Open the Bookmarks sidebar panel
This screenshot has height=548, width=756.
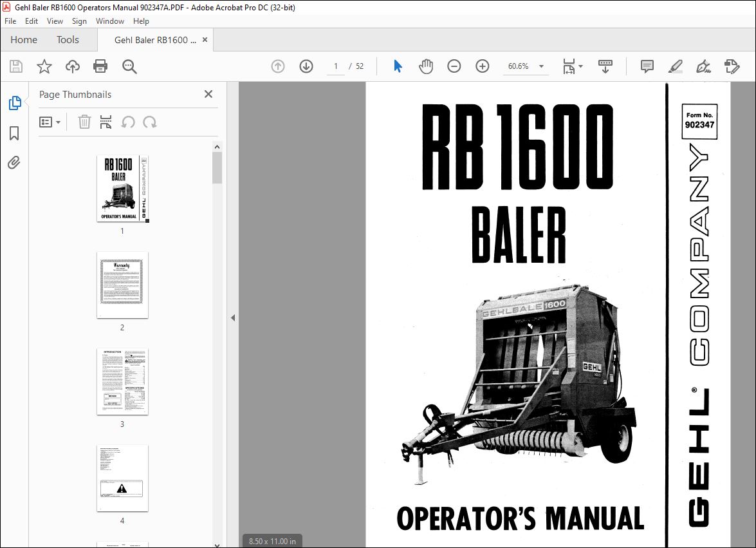coord(14,133)
